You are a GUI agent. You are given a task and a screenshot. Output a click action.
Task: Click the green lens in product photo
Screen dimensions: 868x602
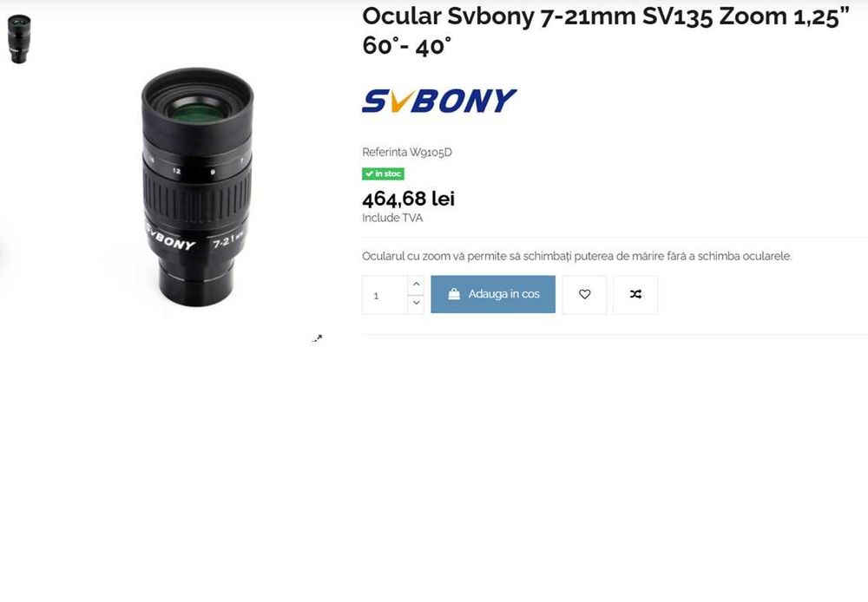click(197, 111)
